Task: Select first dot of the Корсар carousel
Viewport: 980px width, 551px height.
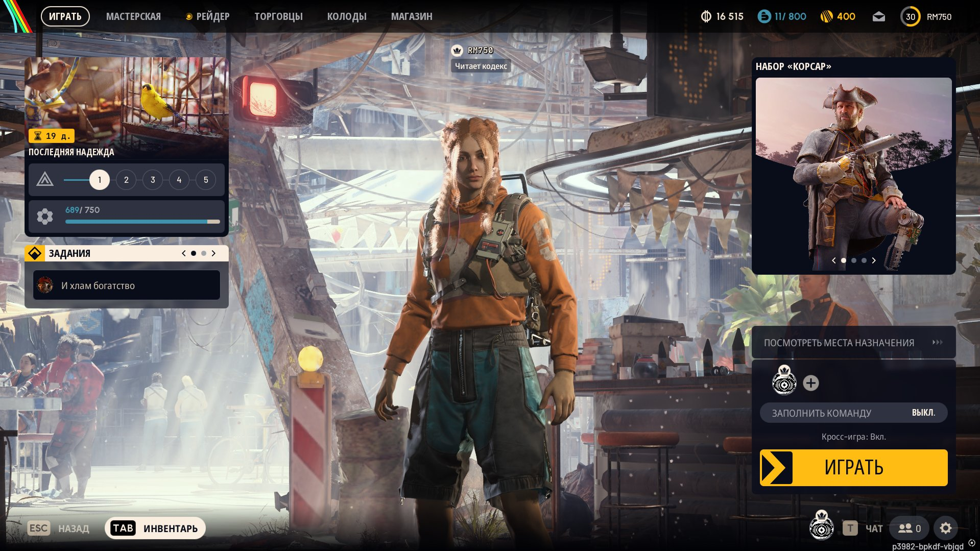Action: point(844,260)
